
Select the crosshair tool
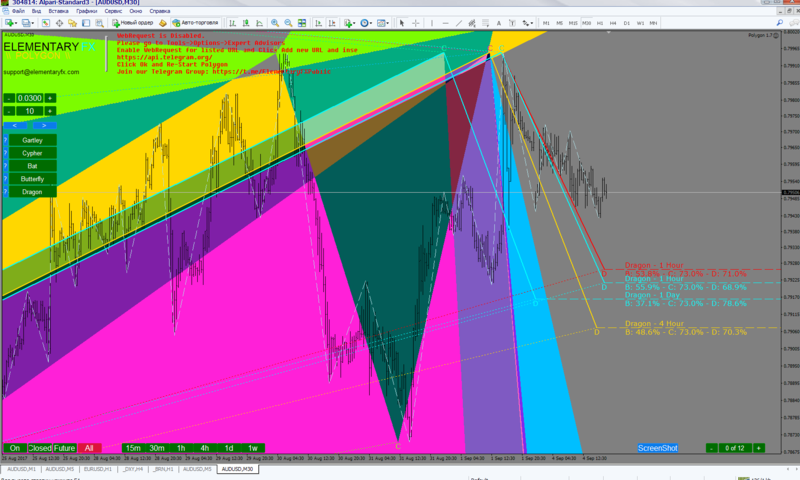coord(415,23)
